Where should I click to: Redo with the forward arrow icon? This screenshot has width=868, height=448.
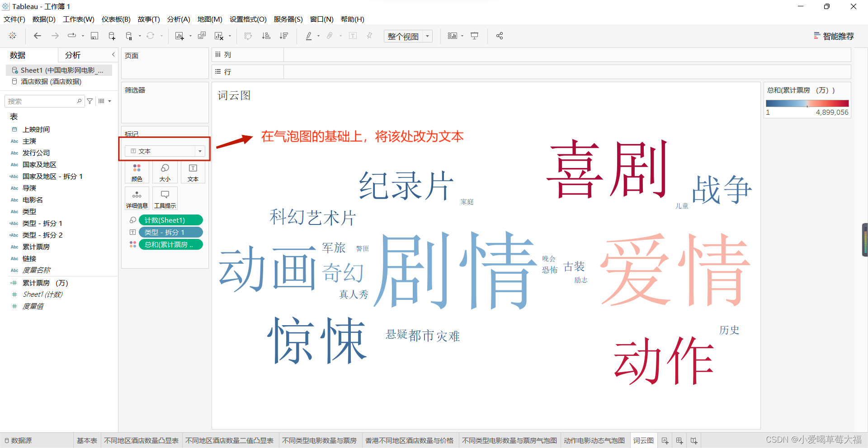55,36
